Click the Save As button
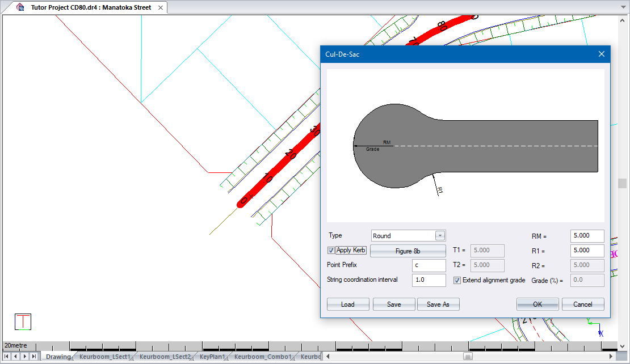This screenshot has width=630, height=364. coord(438,304)
